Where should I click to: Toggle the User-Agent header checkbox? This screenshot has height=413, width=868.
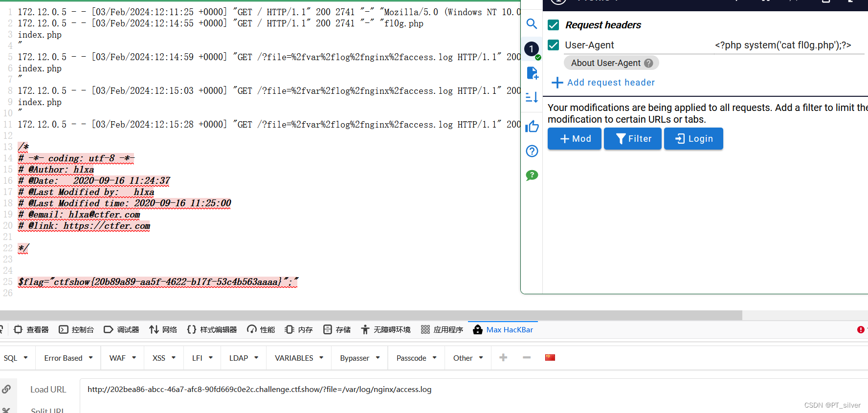tap(553, 45)
